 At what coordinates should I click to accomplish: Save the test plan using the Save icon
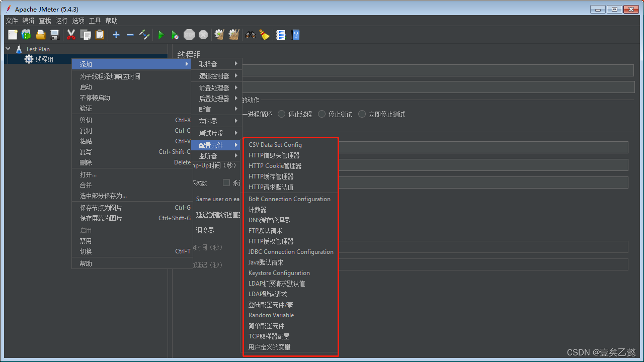(x=55, y=35)
